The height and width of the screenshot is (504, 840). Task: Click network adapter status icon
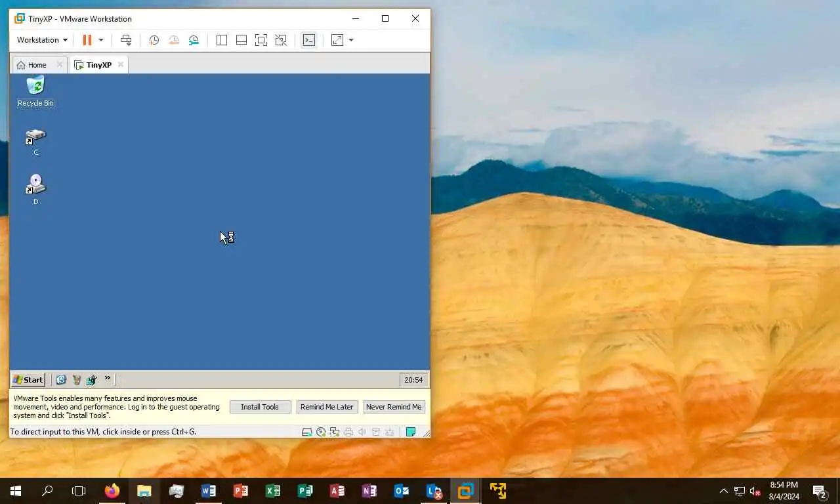point(335,432)
